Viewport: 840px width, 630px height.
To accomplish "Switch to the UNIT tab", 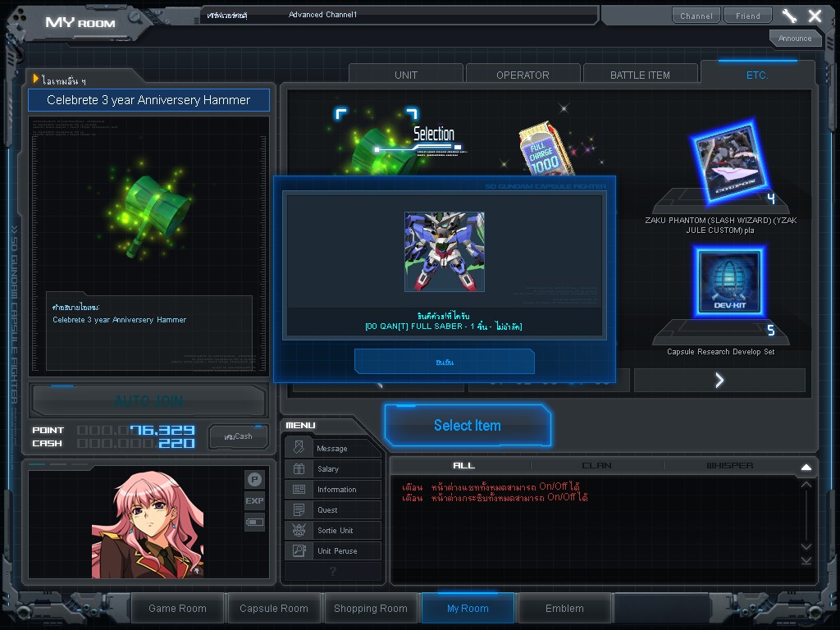I will [405, 75].
